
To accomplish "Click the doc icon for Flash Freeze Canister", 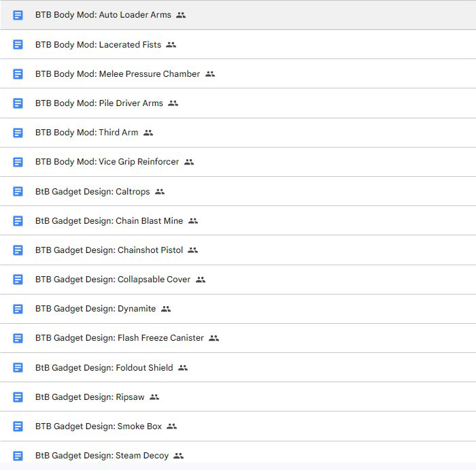I will click(x=18, y=338).
